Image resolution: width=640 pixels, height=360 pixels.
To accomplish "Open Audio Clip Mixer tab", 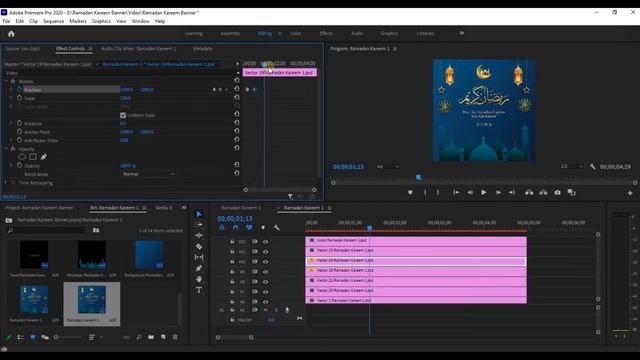I will [139, 49].
